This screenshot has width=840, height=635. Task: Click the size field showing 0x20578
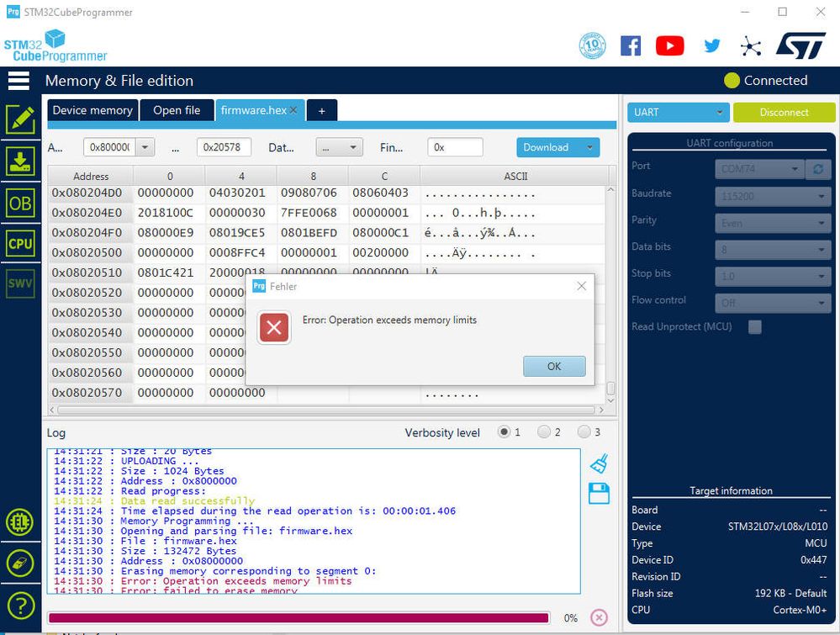pyautogui.click(x=224, y=147)
